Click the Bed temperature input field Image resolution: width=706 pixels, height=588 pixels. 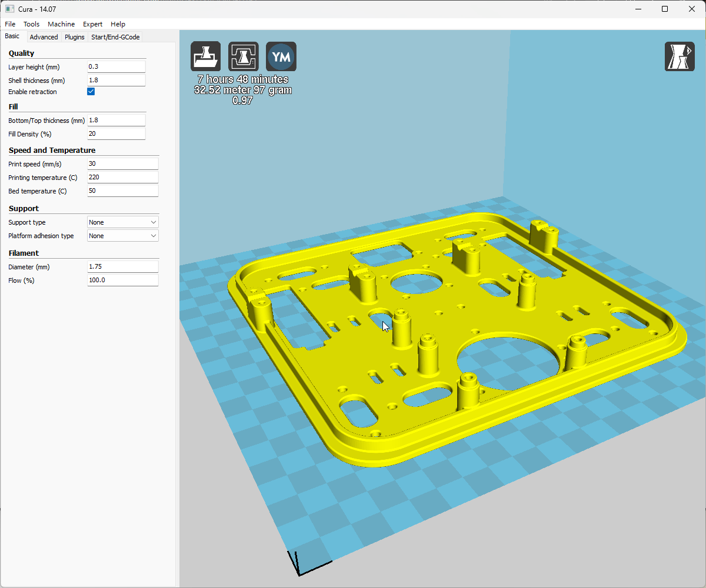[x=123, y=191]
